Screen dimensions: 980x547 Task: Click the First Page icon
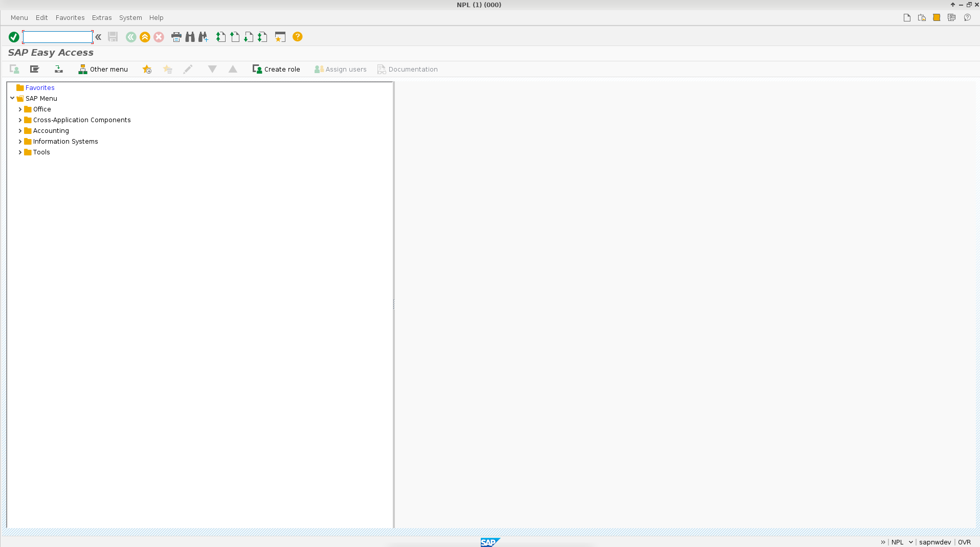tap(220, 37)
